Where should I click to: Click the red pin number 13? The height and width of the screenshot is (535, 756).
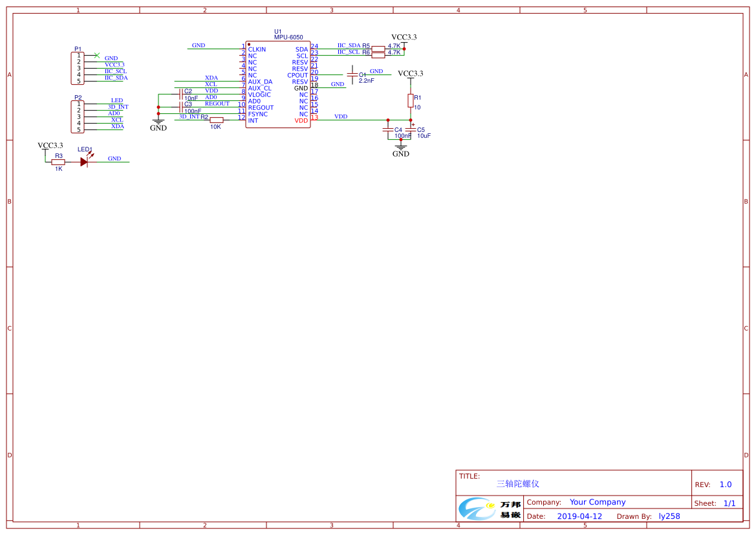pyautogui.click(x=315, y=117)
